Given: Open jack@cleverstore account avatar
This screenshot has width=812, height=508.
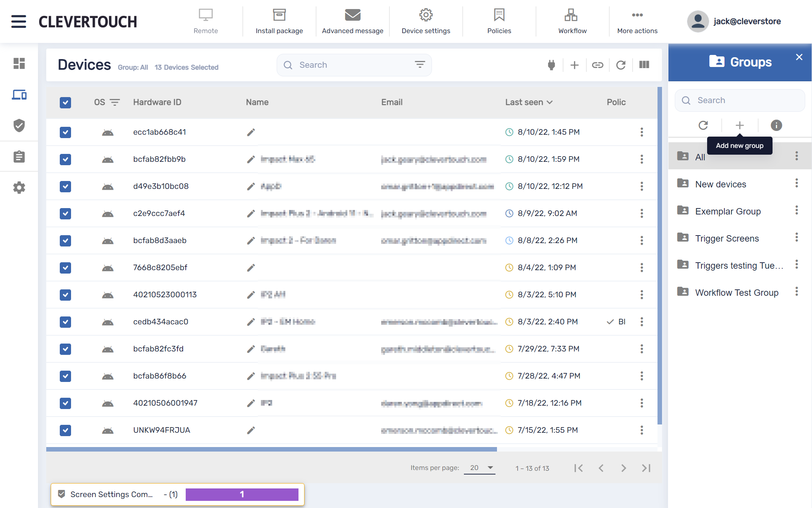Looking at the screenshot, I should coord(698,21).
